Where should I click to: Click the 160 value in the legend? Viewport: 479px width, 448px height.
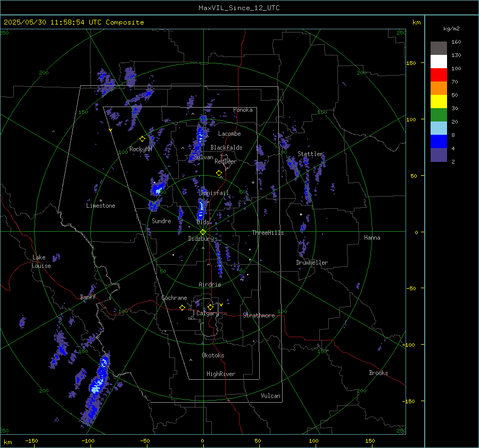[x=456, y=42]
